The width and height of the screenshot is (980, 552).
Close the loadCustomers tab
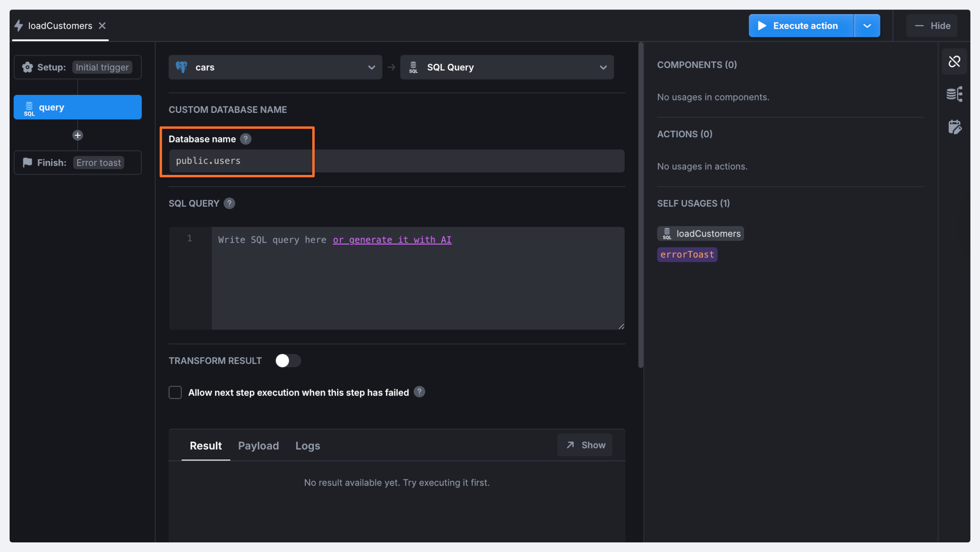102,26
